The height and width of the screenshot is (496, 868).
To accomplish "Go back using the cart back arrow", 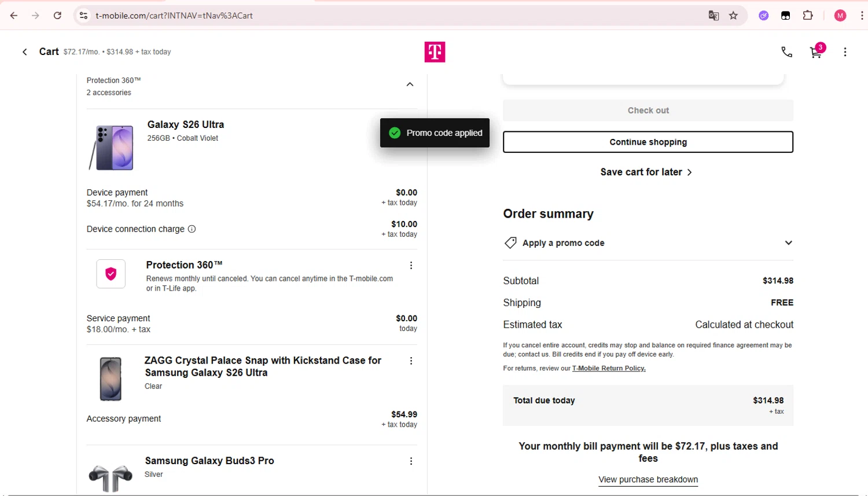I will point(25,52).
